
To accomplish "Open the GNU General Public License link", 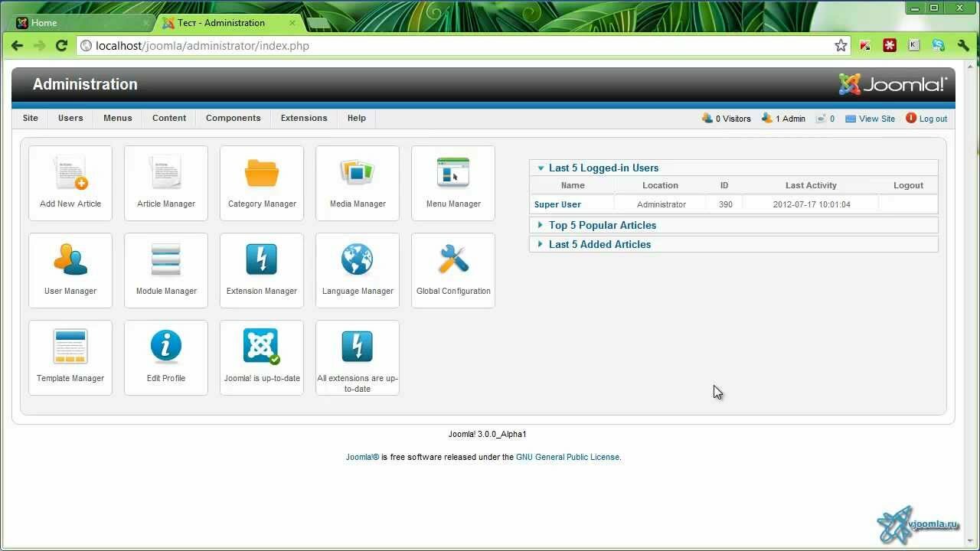I will pos(567,457).
